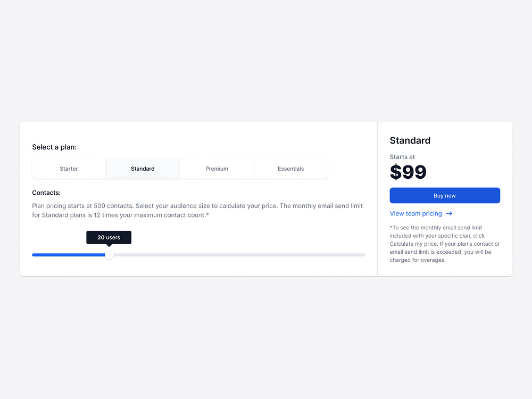Click the slider track to change contacts
This screenshot has height=399, width=532.
[x=239, y=255]
